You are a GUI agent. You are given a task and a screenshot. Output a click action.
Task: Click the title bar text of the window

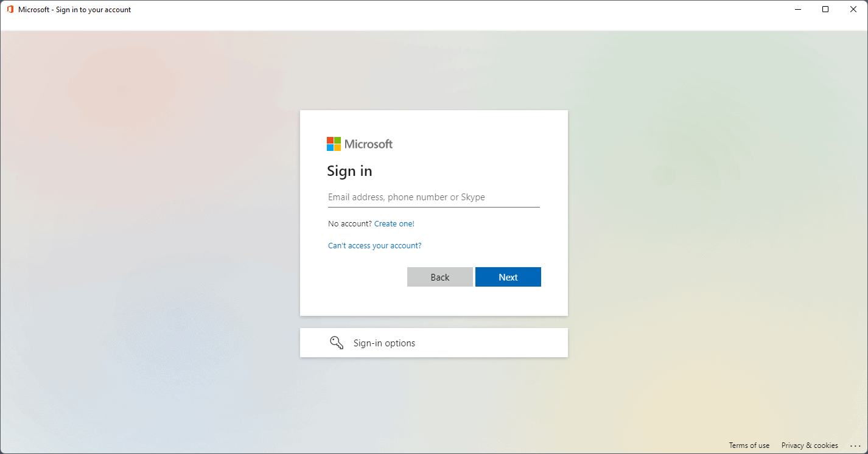click(x=75, y=9)
